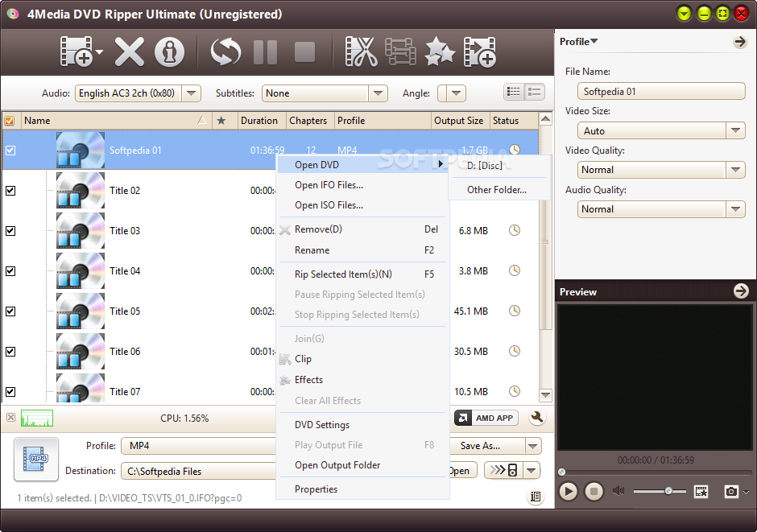Open the info toolbar icon
The image size is (757, 532).
(x=169, y=52)
